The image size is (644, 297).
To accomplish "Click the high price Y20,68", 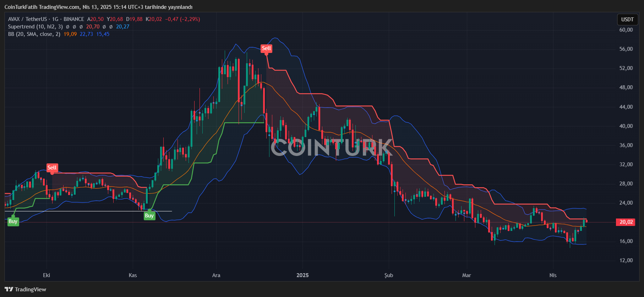I will click(x=115, y=19).
